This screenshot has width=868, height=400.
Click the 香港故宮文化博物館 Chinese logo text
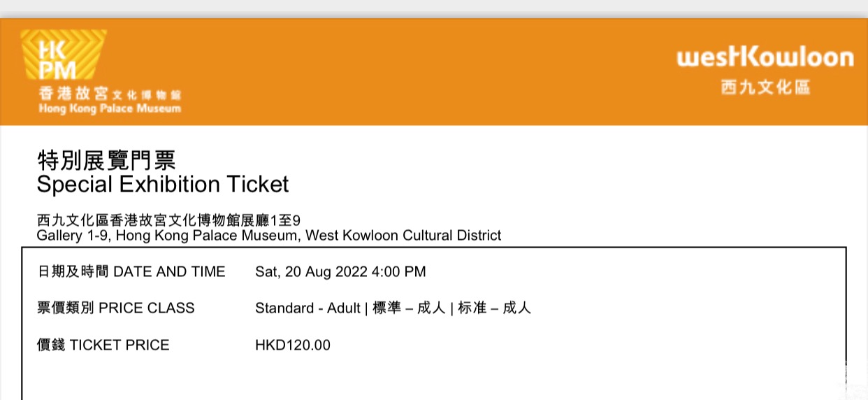110,94
